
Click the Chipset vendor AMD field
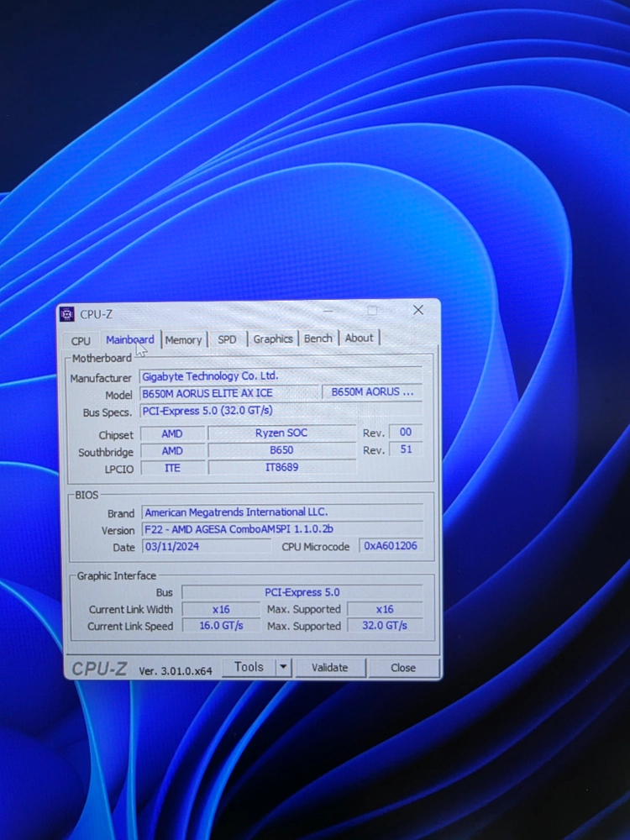click(172, 433)
